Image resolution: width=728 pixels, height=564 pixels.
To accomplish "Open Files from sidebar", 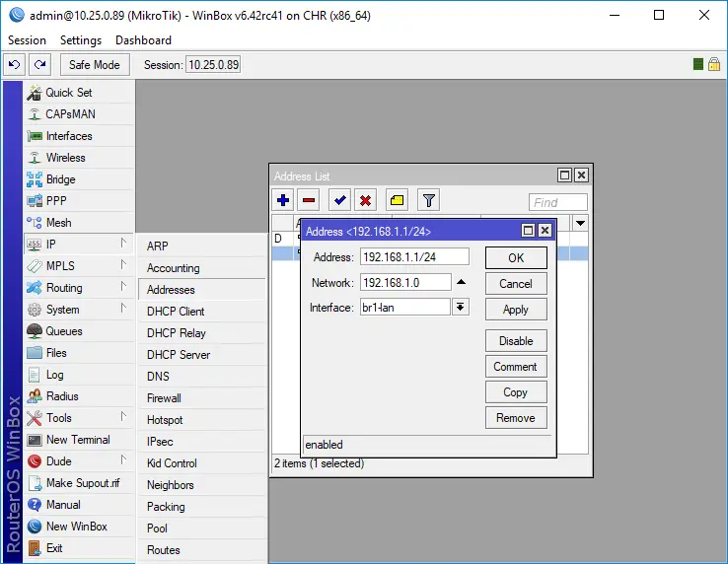I will coord(79,353).
